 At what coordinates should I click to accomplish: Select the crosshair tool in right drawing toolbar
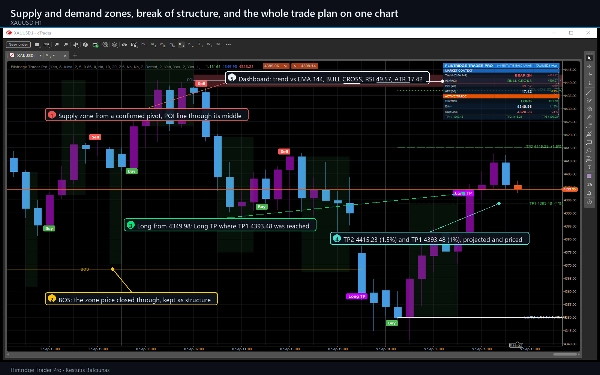[589, 66]
